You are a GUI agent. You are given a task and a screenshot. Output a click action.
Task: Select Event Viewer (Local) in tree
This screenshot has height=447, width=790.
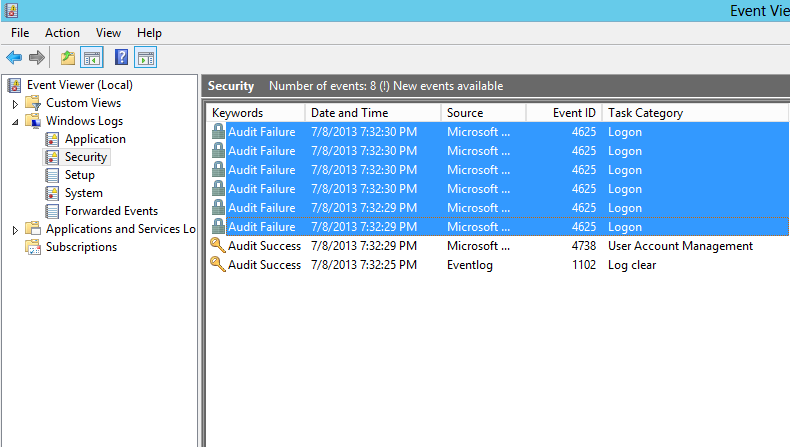click(80, 85)
